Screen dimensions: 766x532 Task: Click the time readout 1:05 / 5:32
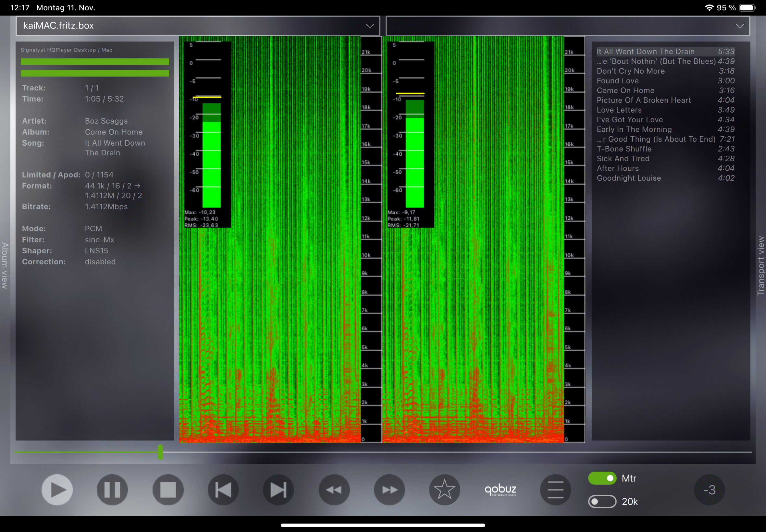click(x=105, y=99)
